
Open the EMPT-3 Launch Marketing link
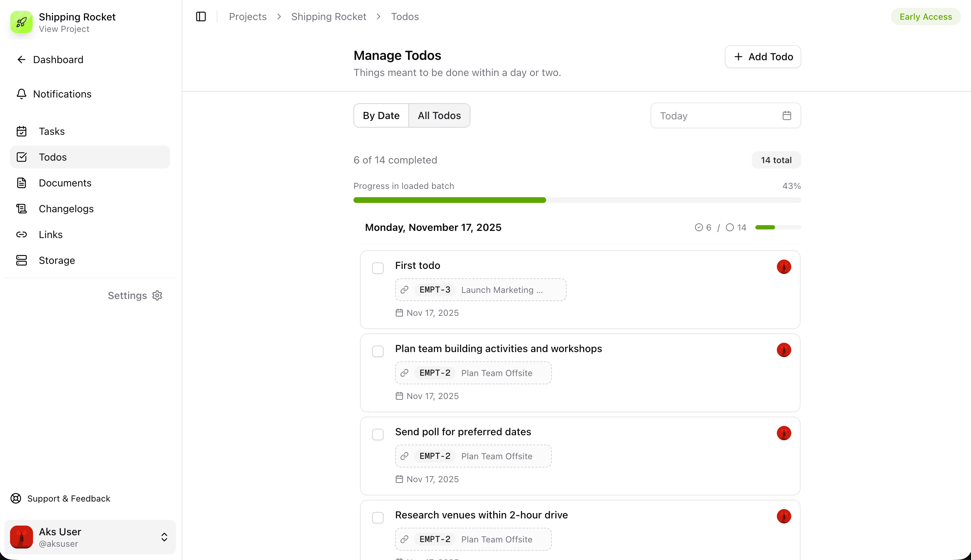pyautogui.click(x=480, y=290)
